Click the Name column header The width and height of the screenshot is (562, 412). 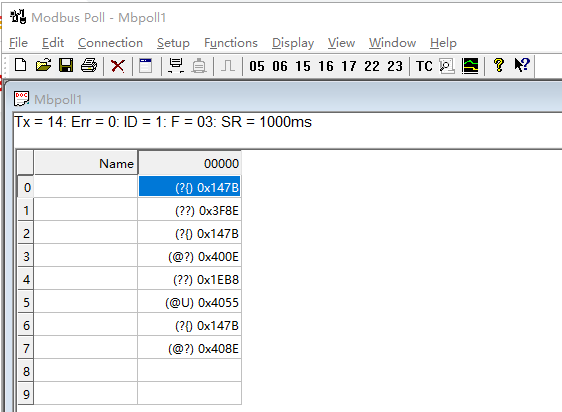pyautogui.click(x=86, y=163)
